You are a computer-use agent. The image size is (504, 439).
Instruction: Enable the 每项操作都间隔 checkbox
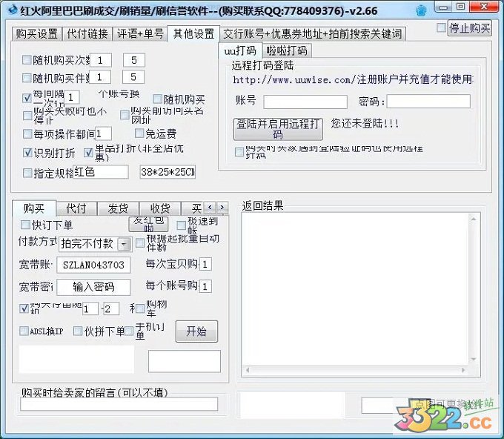(x=27, y=133)
